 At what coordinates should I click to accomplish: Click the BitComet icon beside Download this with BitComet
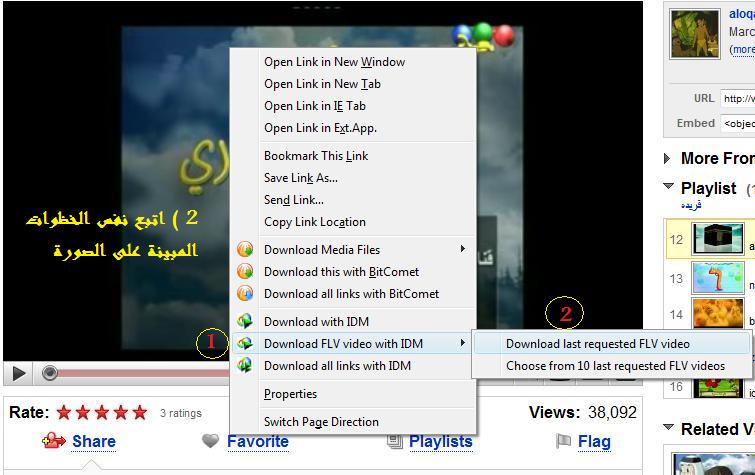pos(245,271)
